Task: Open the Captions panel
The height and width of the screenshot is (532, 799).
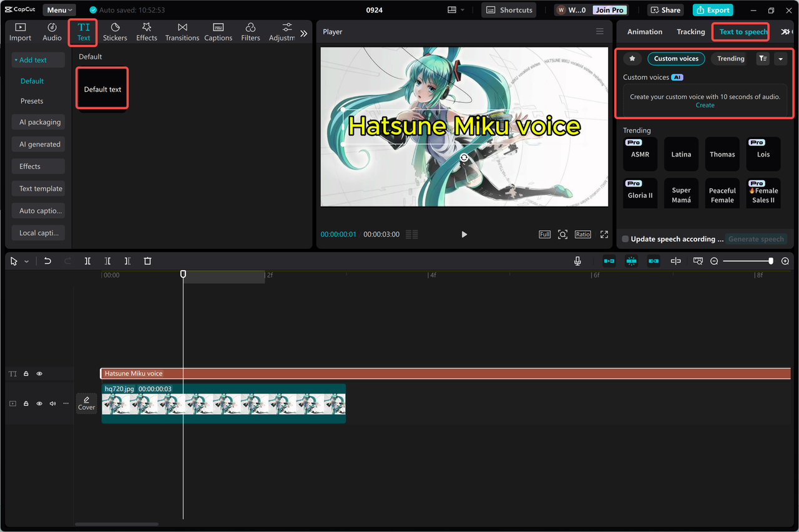Action: (218, 32)
